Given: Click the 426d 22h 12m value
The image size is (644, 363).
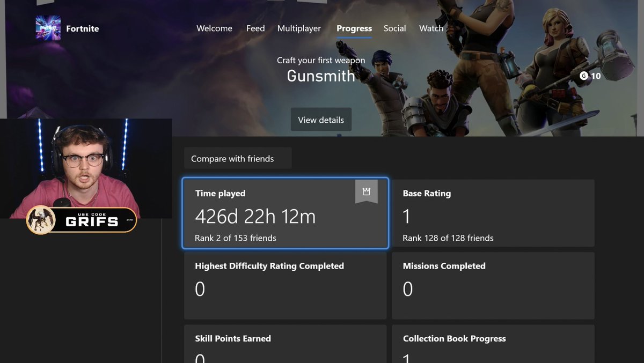Looking at the screenshot, I should [x=255, y=216].
